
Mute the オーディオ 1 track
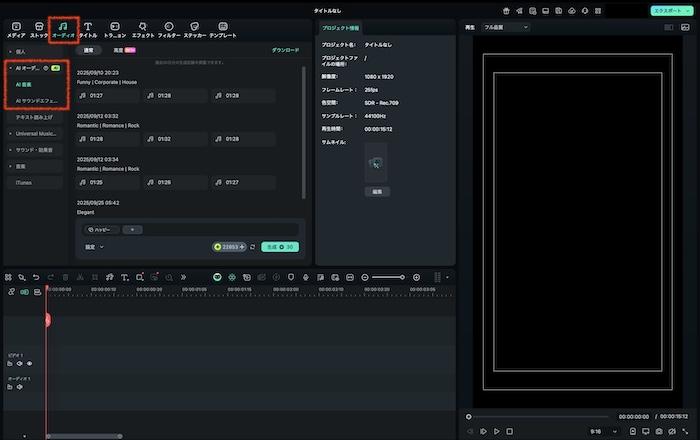pyautogui.click(x=19, y=387)
